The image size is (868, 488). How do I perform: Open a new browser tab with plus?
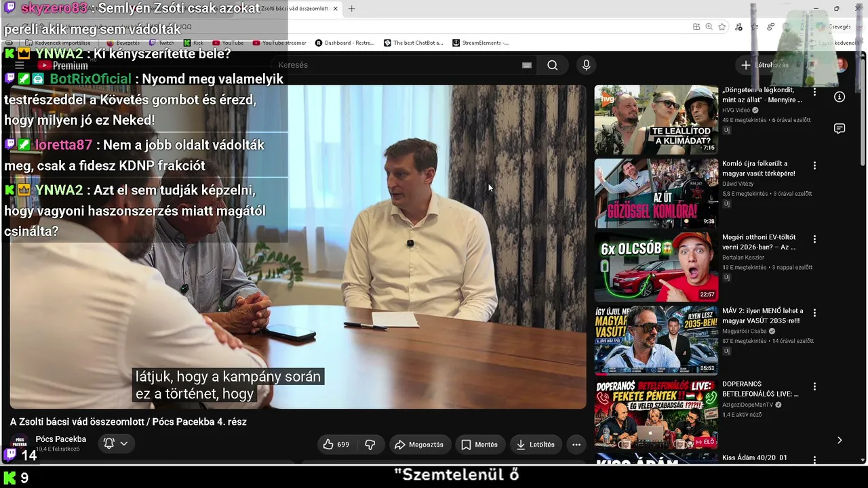(351, 9)
